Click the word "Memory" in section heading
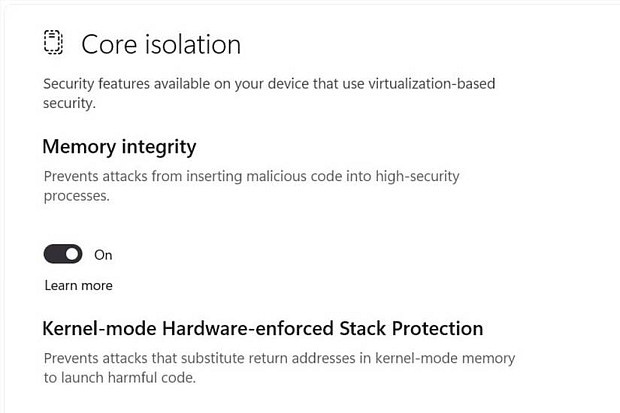 pos(79,147)
